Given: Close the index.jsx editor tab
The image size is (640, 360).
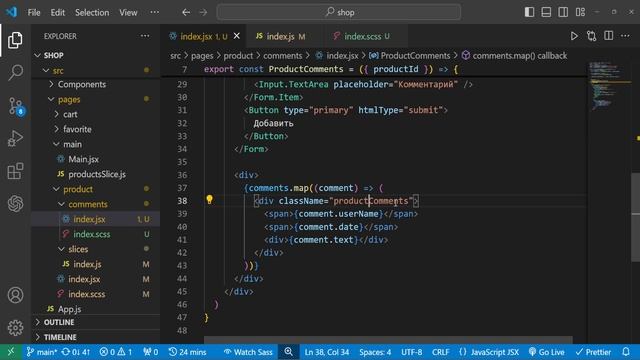Looking at the screenshot, I should (x=236, y=36).
